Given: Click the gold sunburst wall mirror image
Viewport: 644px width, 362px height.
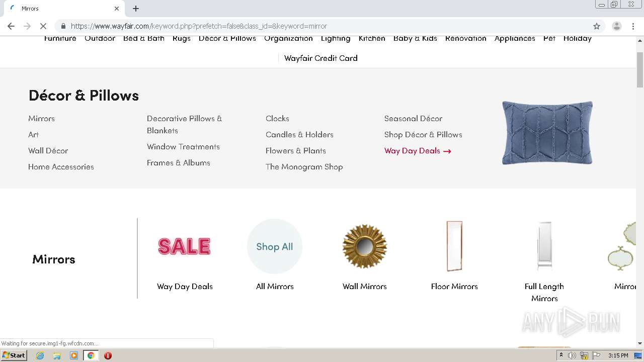Looking at the screenshot, I should click(365, 246).
